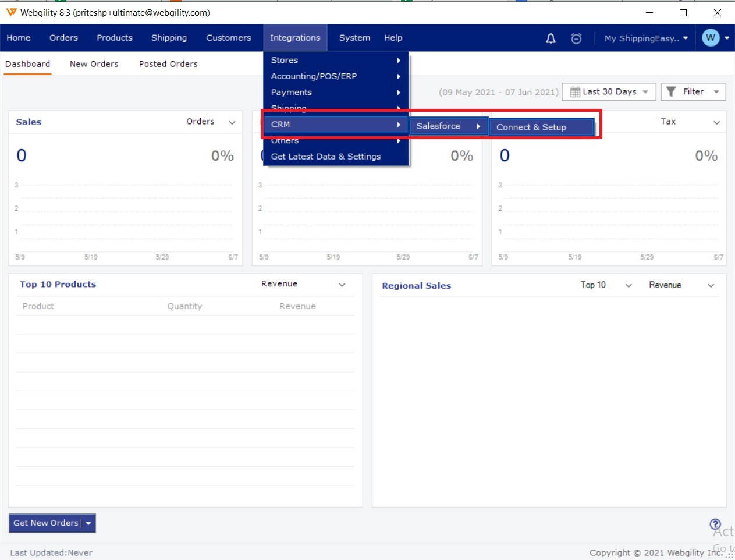Image resolution: width=735 pixels, height=560 pixels.
Task: Switch to the Posted Orders tab
Action: tap(168, 64)
